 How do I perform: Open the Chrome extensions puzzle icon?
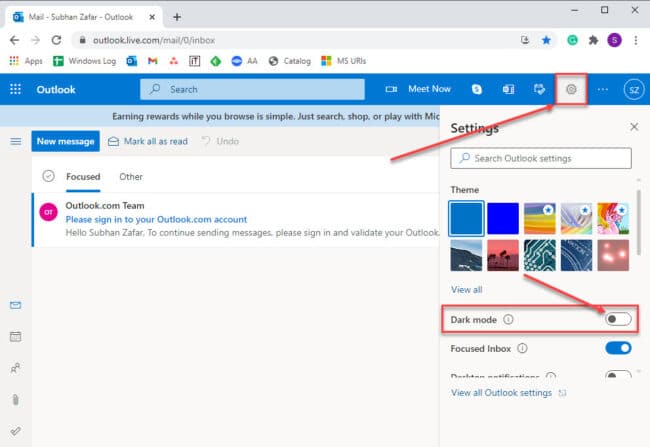(x=594, y=40)
